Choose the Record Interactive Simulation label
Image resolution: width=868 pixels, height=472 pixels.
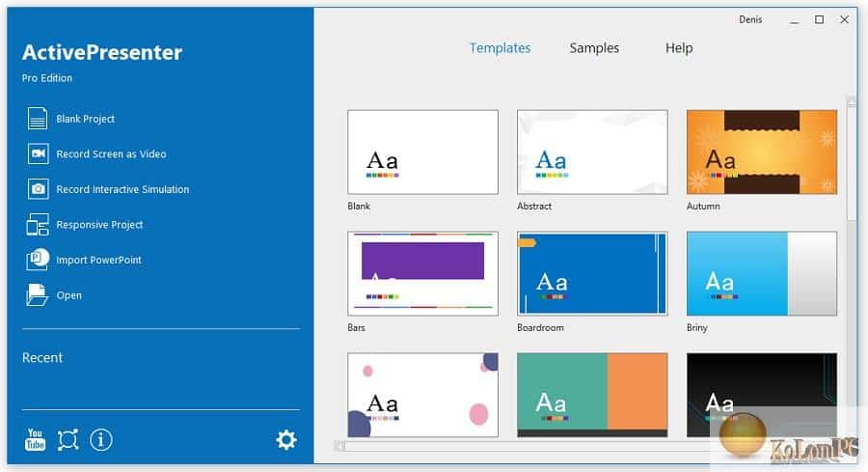tap(122, 189)
